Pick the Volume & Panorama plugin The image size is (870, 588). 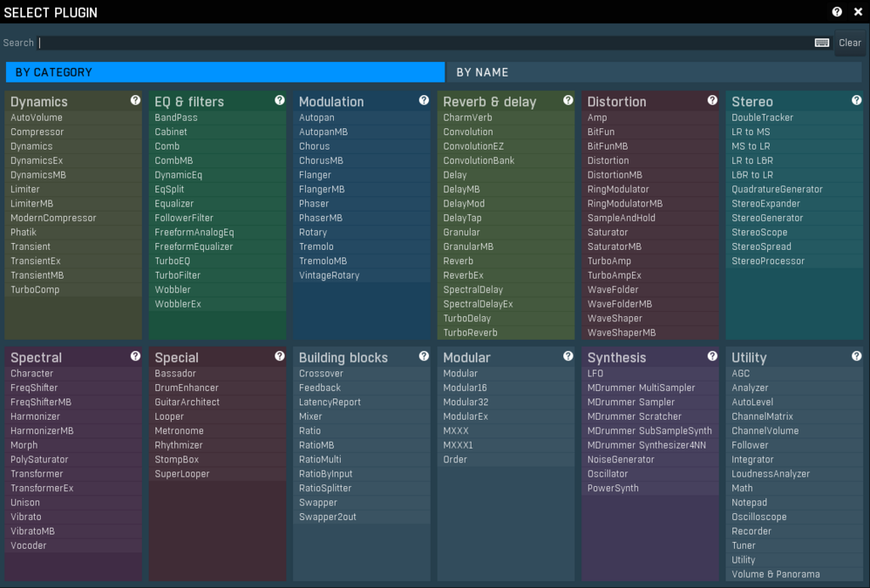pyautogui.click(x=794, y=574)
